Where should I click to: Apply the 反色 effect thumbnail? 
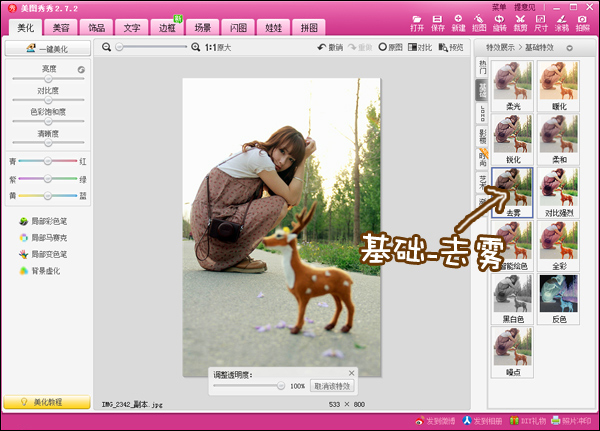tap(559, 299)
